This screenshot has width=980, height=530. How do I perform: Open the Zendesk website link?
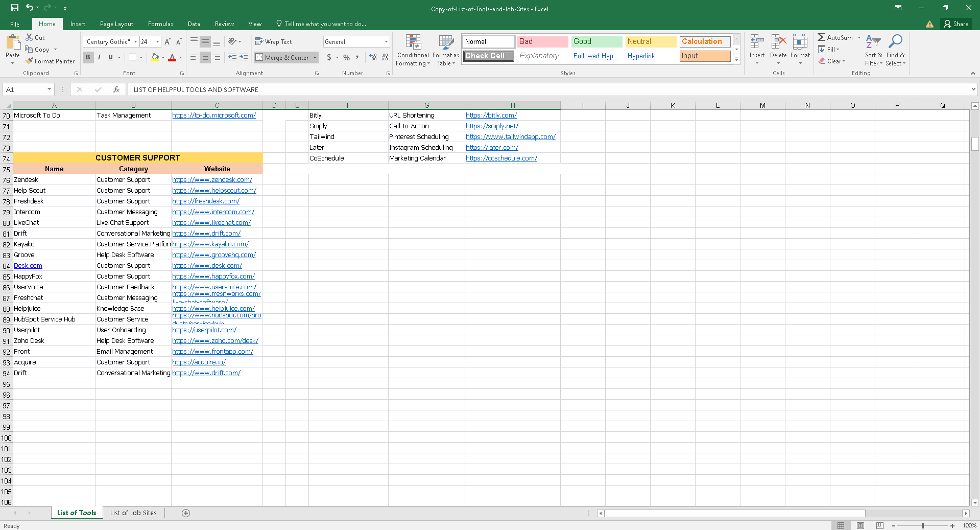tap(212, 180)
